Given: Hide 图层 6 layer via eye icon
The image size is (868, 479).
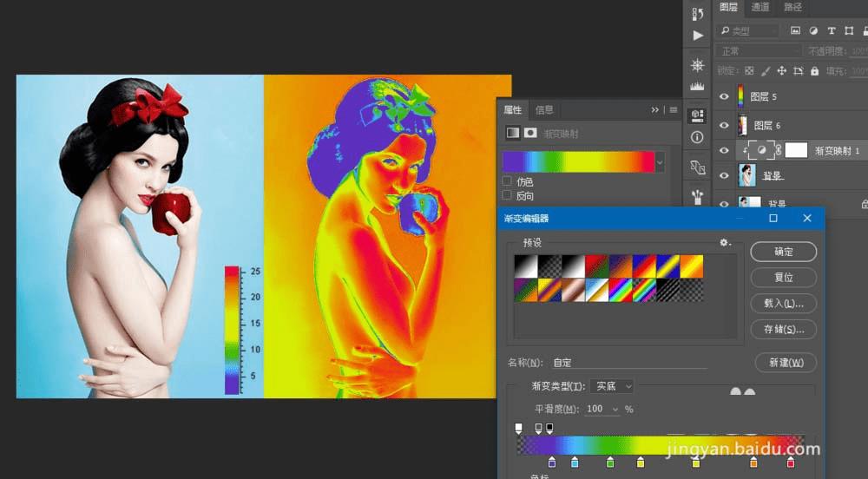Looking at the screenshot, I should (724, 125).
